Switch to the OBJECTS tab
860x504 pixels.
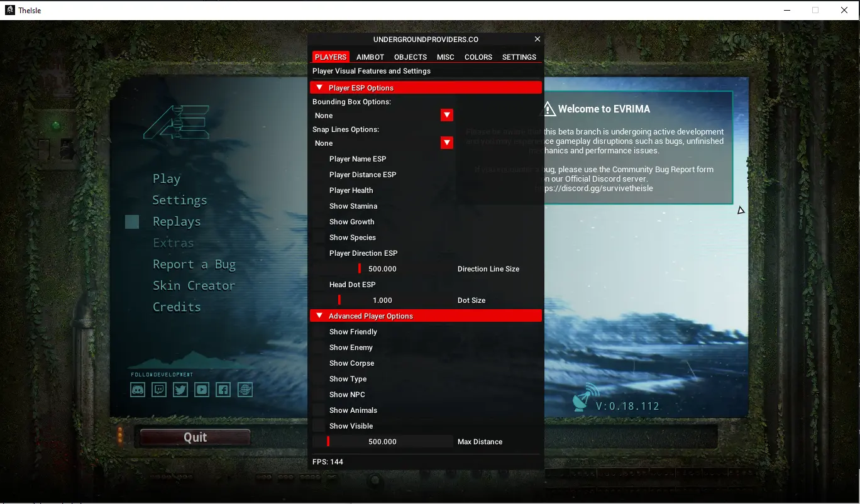[x=411, y=57]
